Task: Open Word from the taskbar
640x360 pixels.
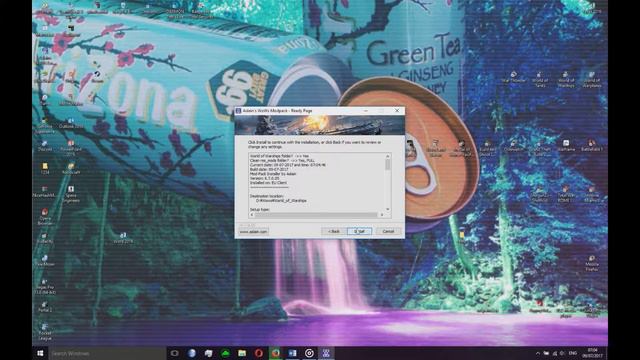Action: tap(292, 353)
